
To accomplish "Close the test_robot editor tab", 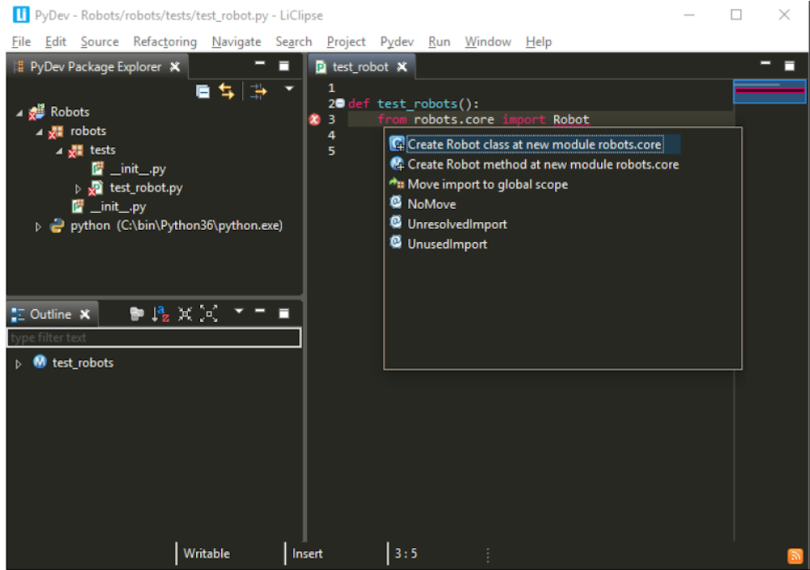I will coord(402,67).
